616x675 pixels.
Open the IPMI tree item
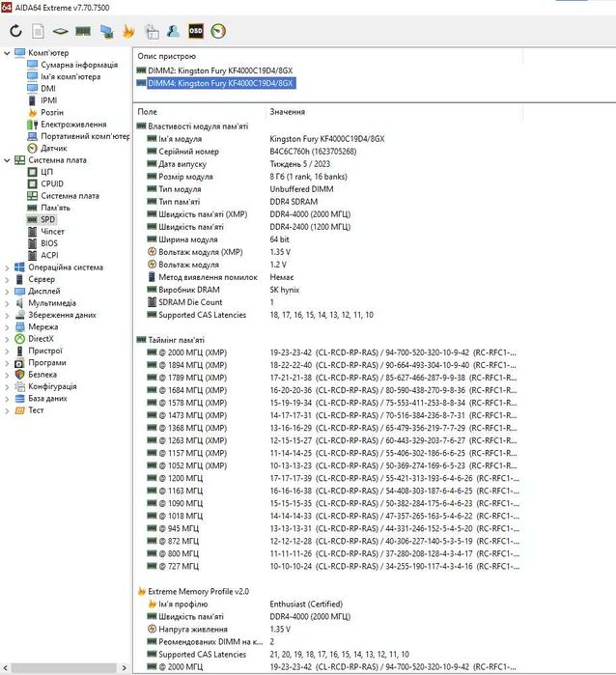tap(48, 100)
